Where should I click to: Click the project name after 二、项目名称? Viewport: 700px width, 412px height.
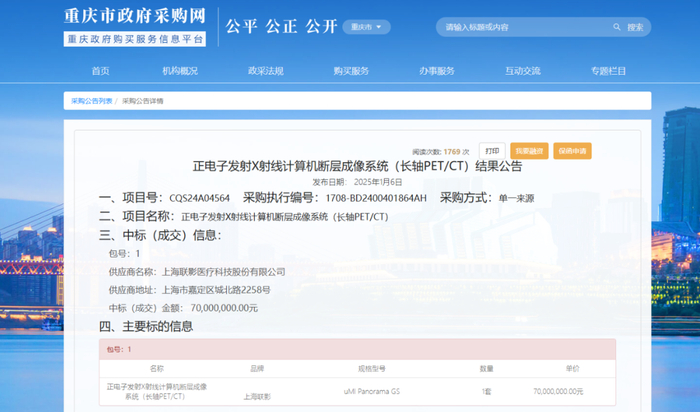pyautogui.click(x=285, y=217)
